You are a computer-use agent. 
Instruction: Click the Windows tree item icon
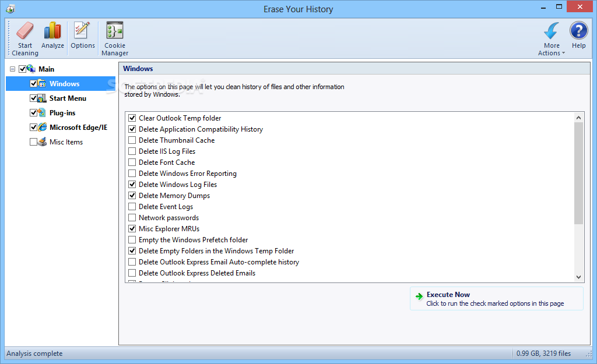coord(42,84)
